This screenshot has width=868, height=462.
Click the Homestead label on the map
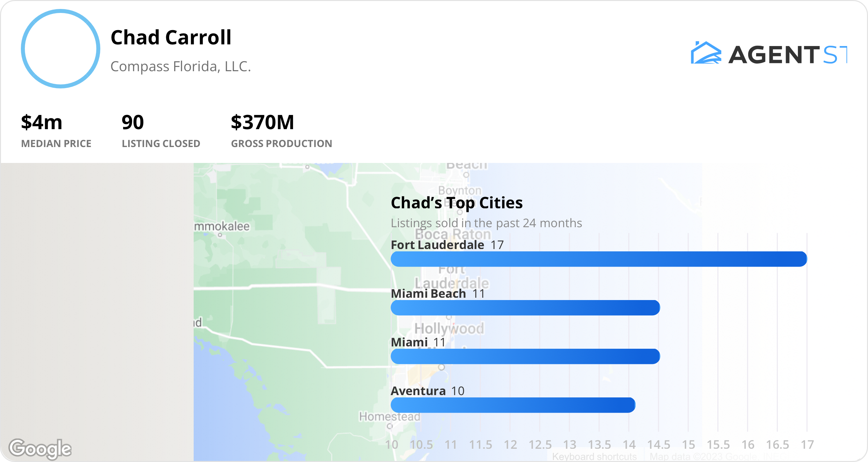(390, 417)
